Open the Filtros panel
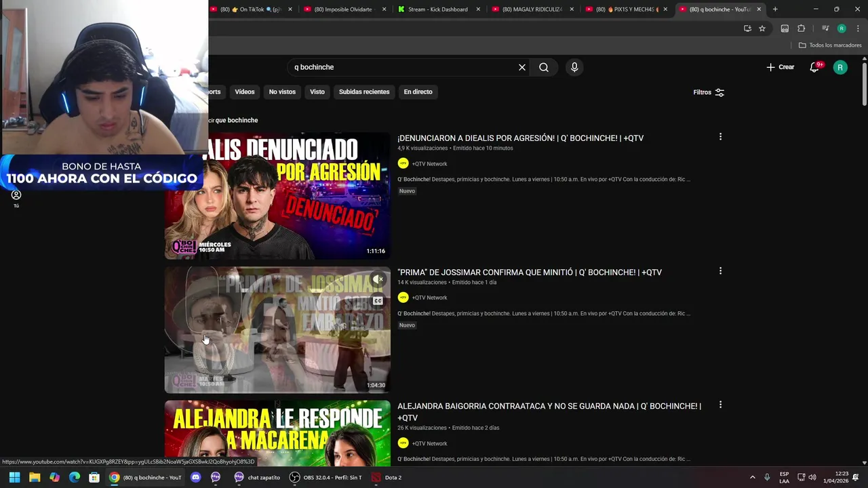This screenshot has height=488, width=868. tap(709, 92)
